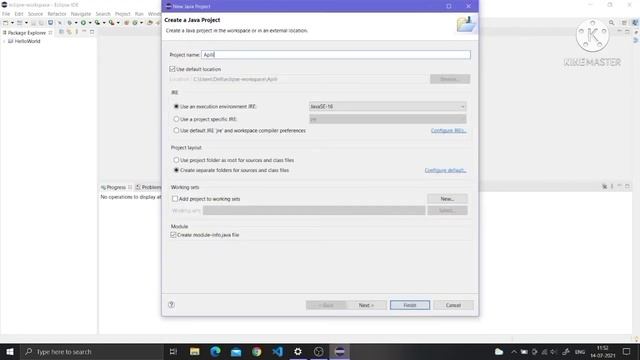Click the help question mark icon in dialog

coord(171,304)
